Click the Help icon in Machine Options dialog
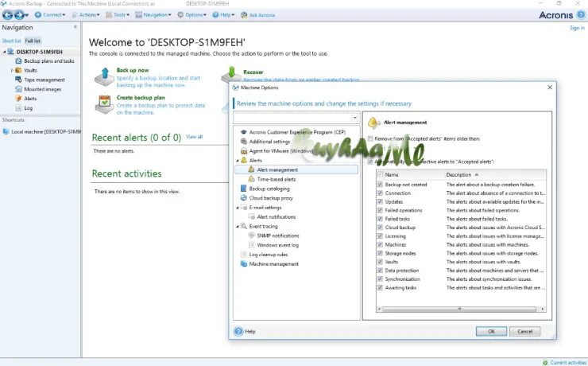 (238, 332)
